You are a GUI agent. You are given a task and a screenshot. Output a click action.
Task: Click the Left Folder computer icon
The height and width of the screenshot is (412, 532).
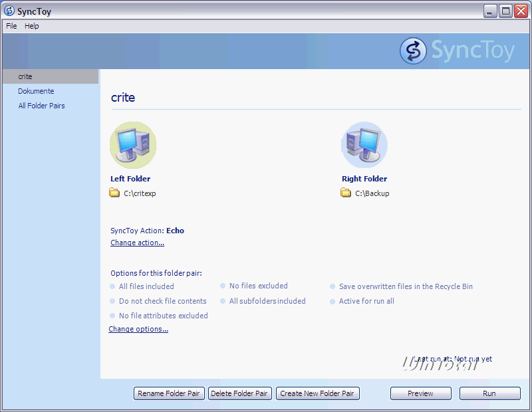(x=133, y=145)
